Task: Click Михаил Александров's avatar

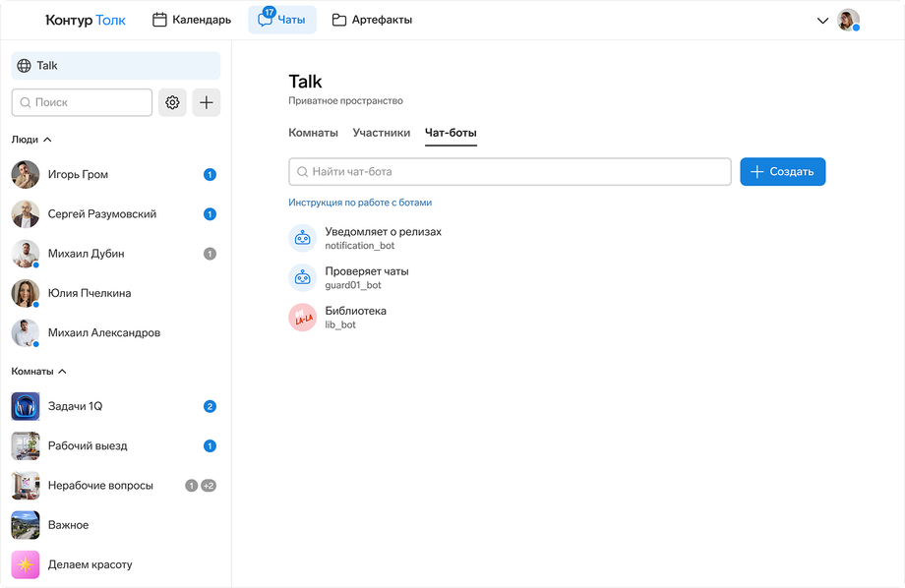Action: [26, 332]
